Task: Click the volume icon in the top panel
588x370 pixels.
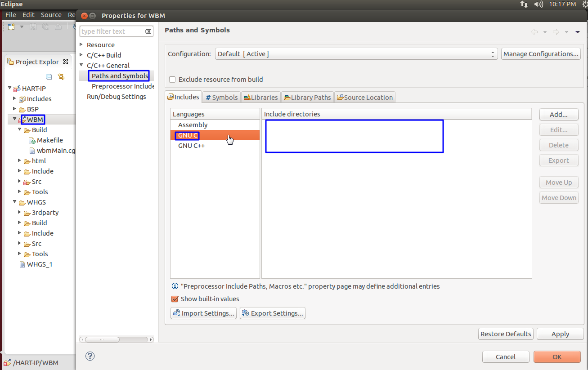Action: tap(539, 4)
